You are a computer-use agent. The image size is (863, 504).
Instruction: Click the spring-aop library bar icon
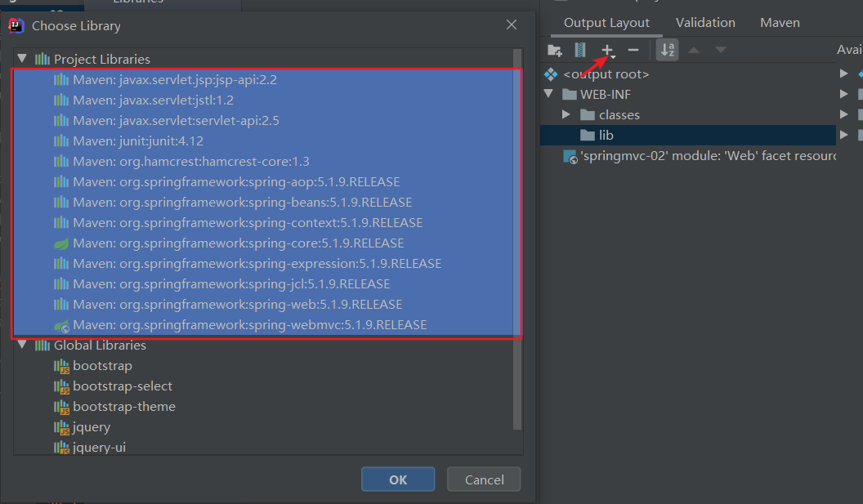[x=61, y=181]
